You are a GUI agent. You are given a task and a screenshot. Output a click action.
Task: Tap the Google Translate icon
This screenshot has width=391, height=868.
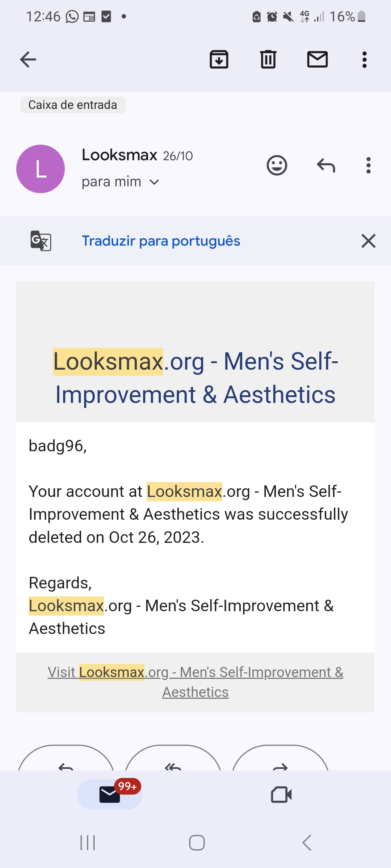click(x=41, y=241)
